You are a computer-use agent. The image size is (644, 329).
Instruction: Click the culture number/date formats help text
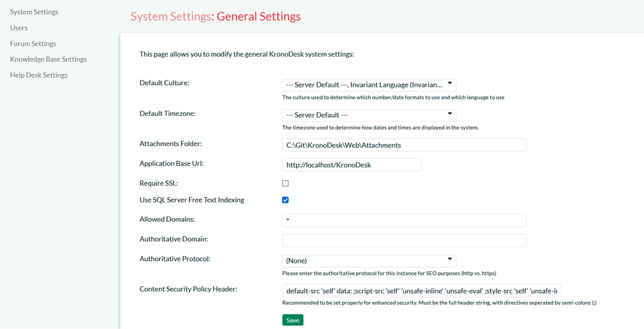[x=393, y=98]
